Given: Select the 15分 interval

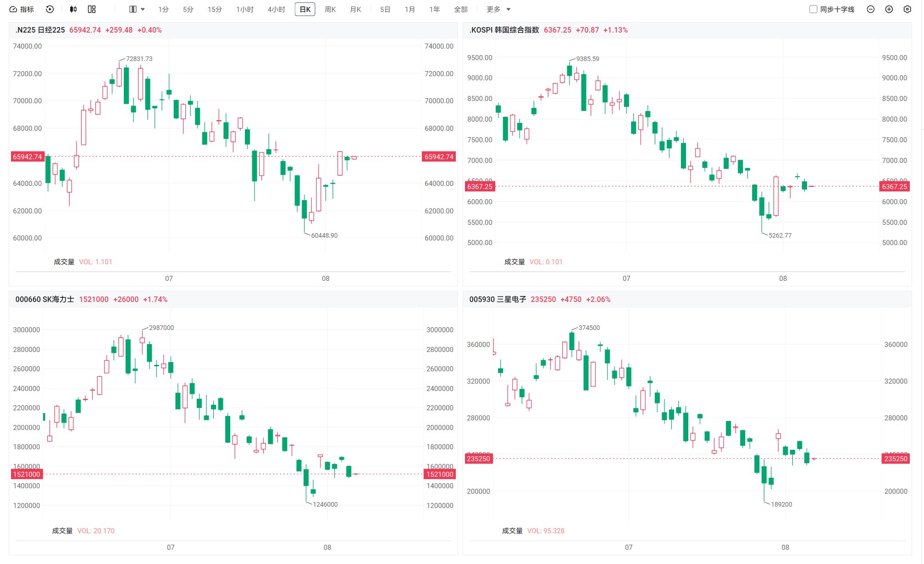Looking at the screenshot, I should click(215, 9).
